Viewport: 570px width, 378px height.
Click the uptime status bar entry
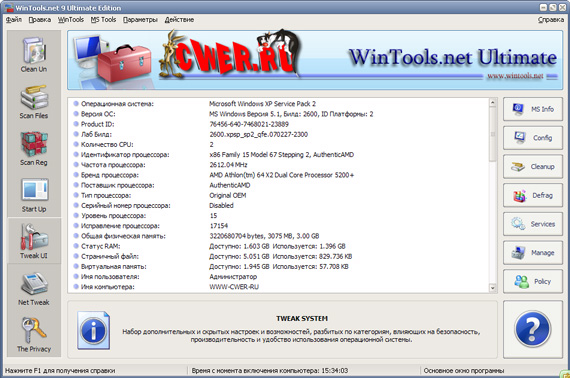pyautogui.click(x=270, y=371)
